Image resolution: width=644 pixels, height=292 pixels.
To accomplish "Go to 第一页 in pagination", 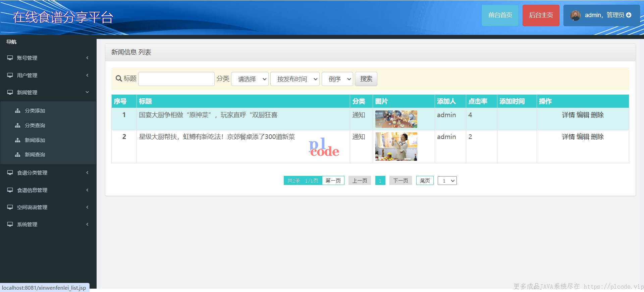I will click(x=333, y=181).
